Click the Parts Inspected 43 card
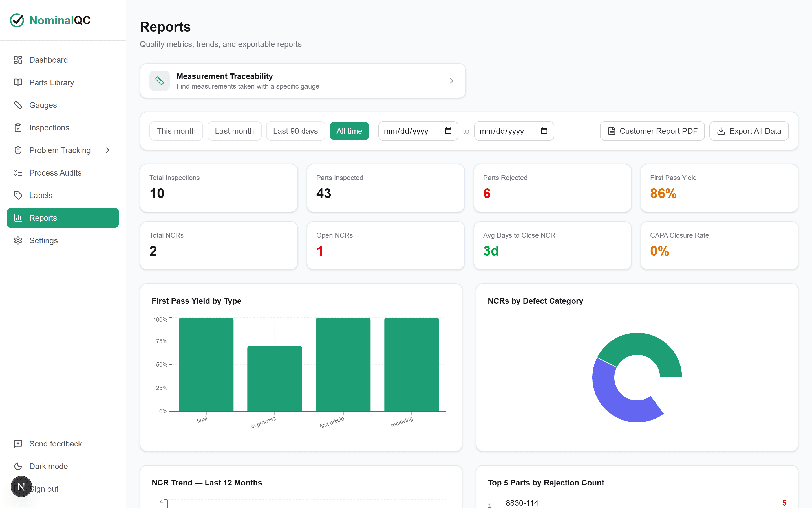 coord(385,188)
